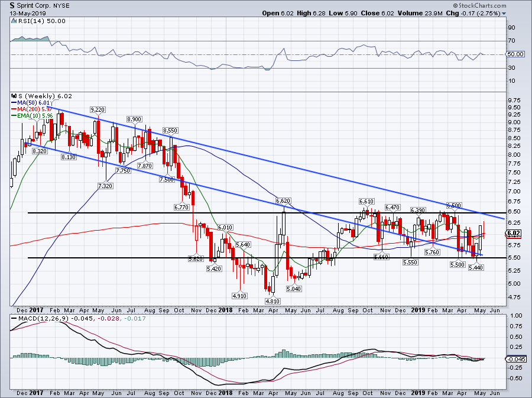Click the RSI 50.00 value tag on right axis
This screenshot has width=532, height=398.
515,54
